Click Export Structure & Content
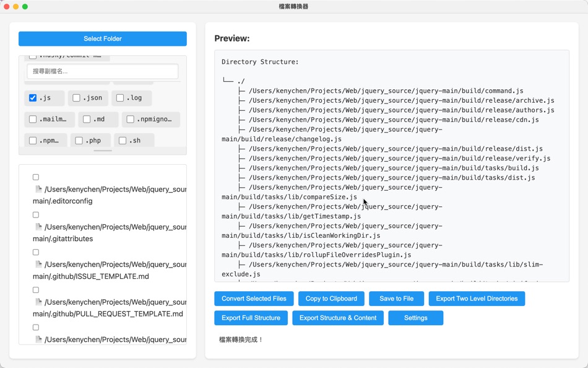Viewport: 588px width, 368px height. (x=338, y=318)
